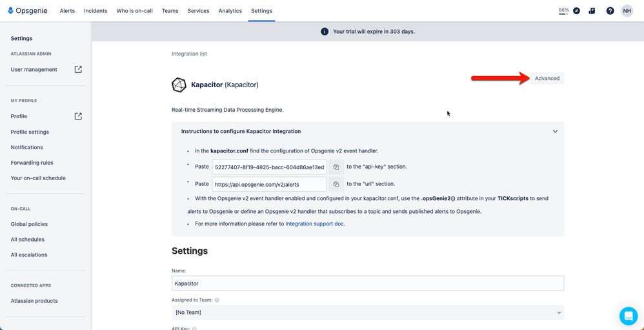
Task: Click the trial expiry info icon
Action: click(325, 32)
